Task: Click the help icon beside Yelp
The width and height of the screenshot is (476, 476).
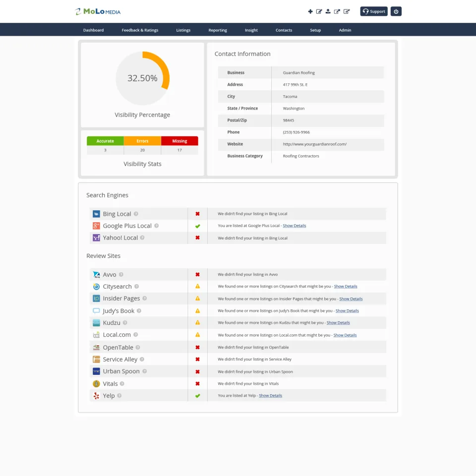Action: [119, 396]
